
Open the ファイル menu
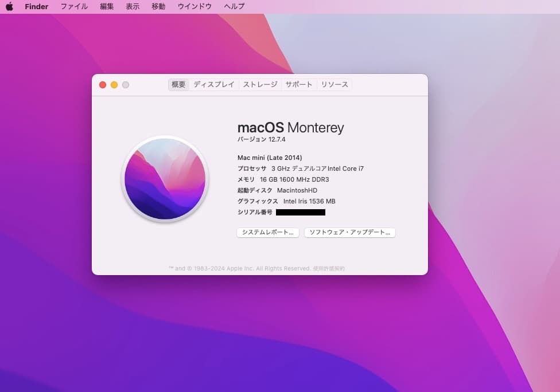(74, 6)
